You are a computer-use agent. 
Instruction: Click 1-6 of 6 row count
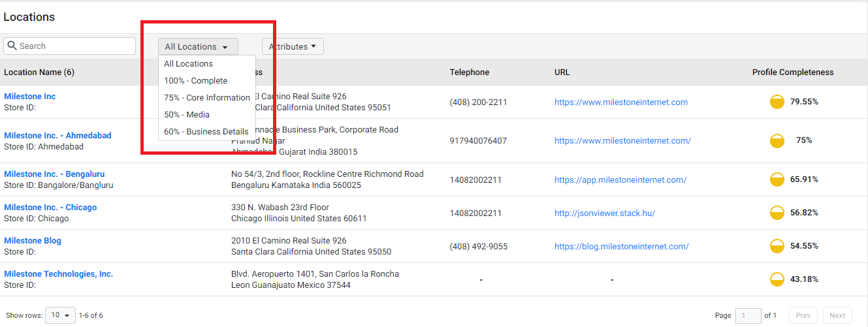click(91, 316)
